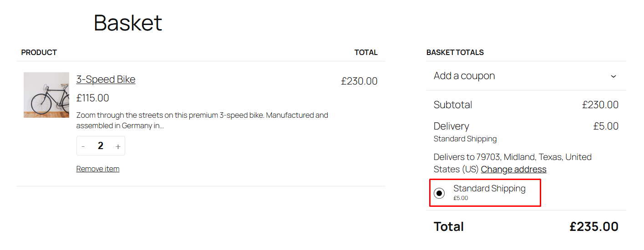
Task: Open the 3-Speed Bike product link
Action: coord(106,79)
